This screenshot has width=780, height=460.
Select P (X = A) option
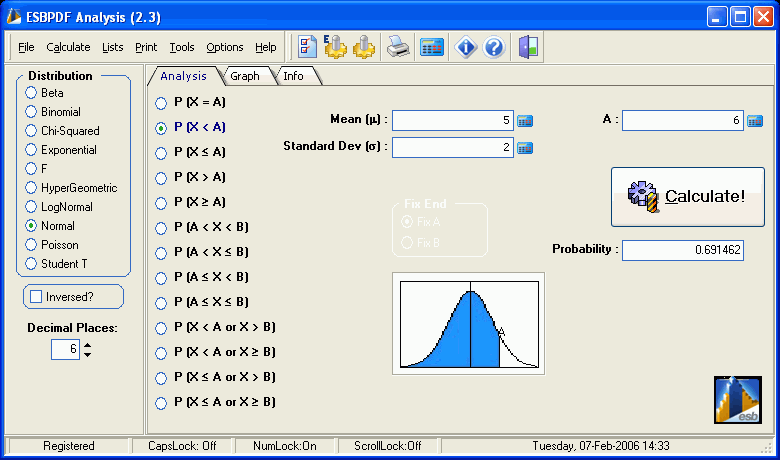coord(191,102)
